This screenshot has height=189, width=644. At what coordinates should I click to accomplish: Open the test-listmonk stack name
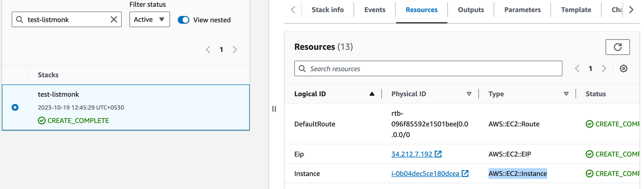tap(58, 94)
